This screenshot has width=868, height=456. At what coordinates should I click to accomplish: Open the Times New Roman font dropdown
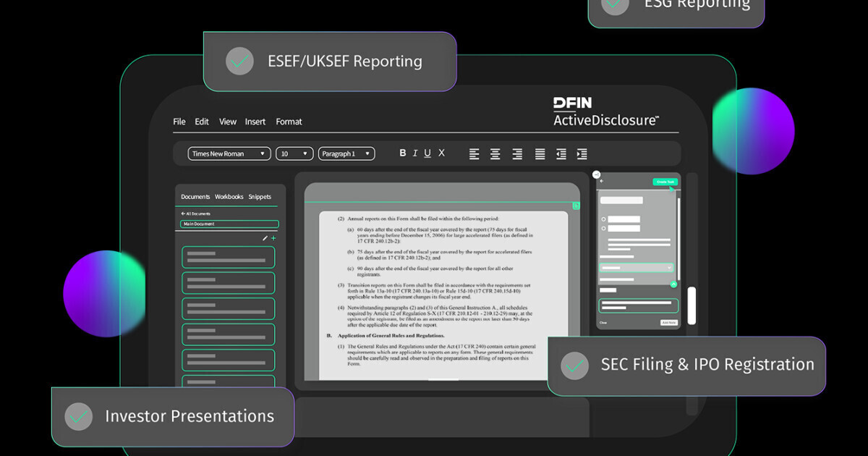(229, 153)
